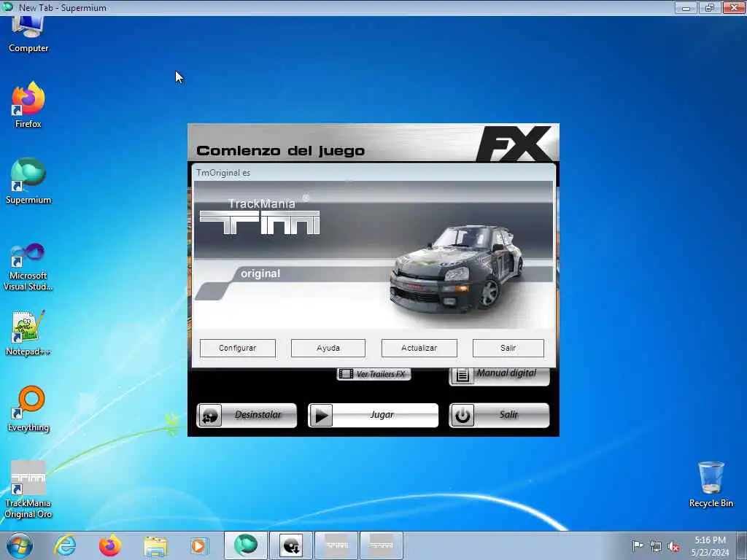The height and width of the screenshot is (560, 747).
Task: Launch Firefox from the taskbar
Action: tap(110, 545)
